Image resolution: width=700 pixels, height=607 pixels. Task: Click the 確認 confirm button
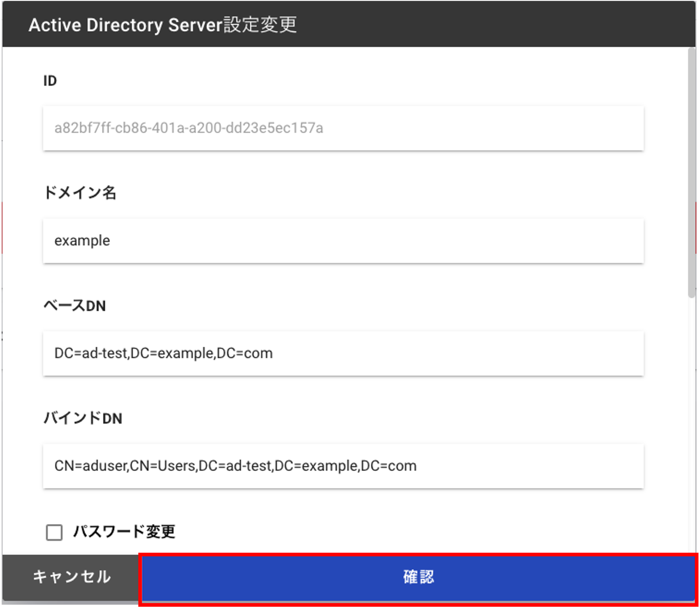(x=418, y=579)
